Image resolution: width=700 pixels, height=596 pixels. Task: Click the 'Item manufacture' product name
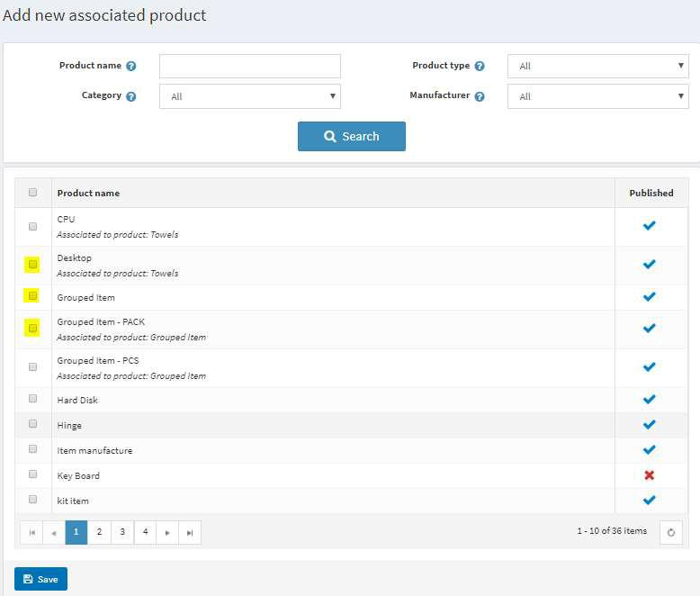click(x=94, y=450)
